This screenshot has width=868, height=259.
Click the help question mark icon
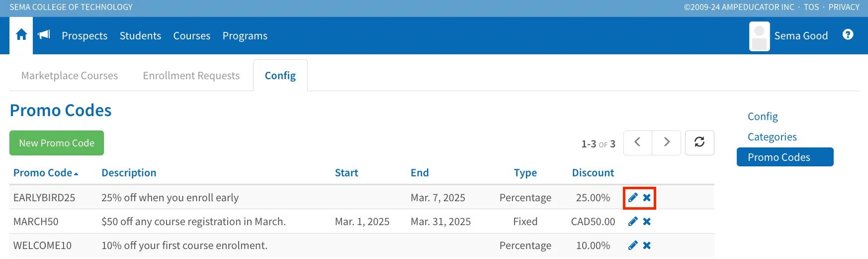[x=848, y=34]
